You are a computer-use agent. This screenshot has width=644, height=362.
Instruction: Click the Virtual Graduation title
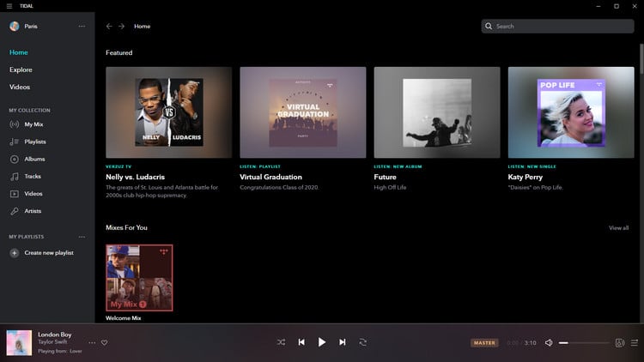270,177
